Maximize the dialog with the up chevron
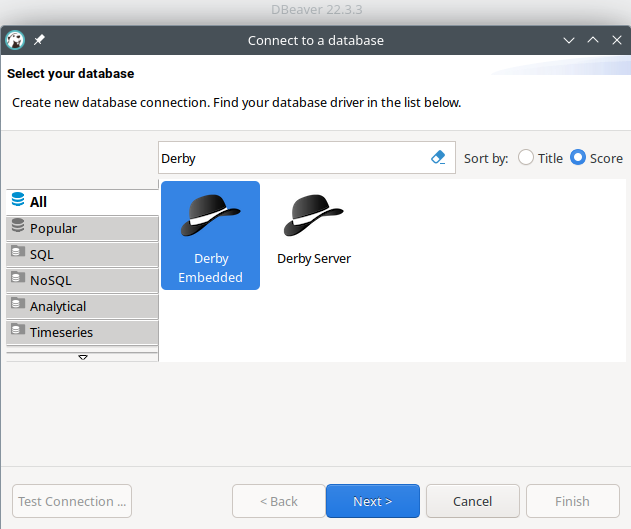 pos(593,40)
